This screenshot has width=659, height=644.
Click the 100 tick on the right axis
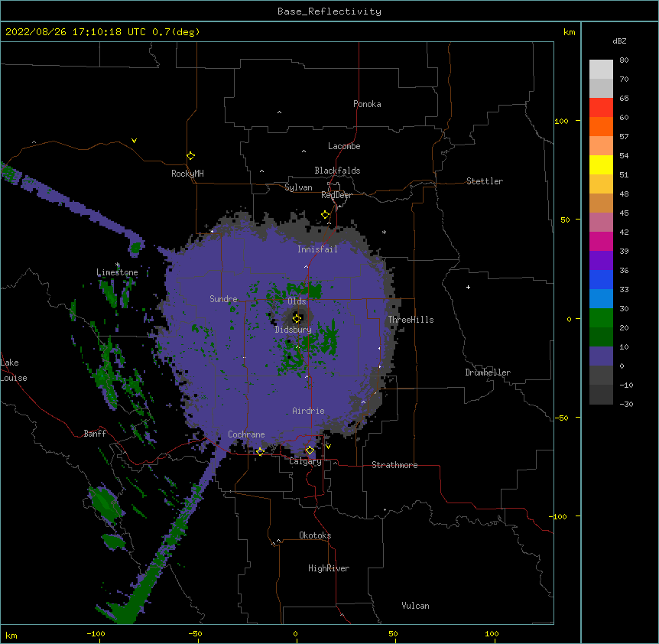561,121
